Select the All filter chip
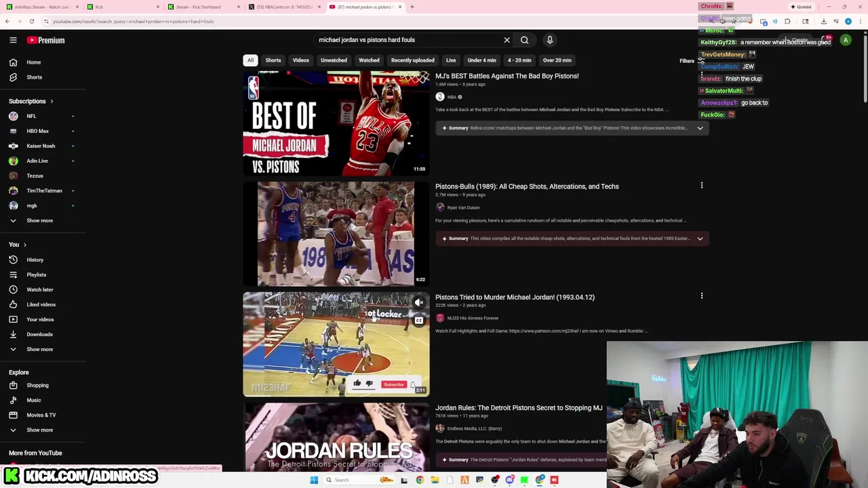This screenshot has height=488, width=868. (250, 60)
